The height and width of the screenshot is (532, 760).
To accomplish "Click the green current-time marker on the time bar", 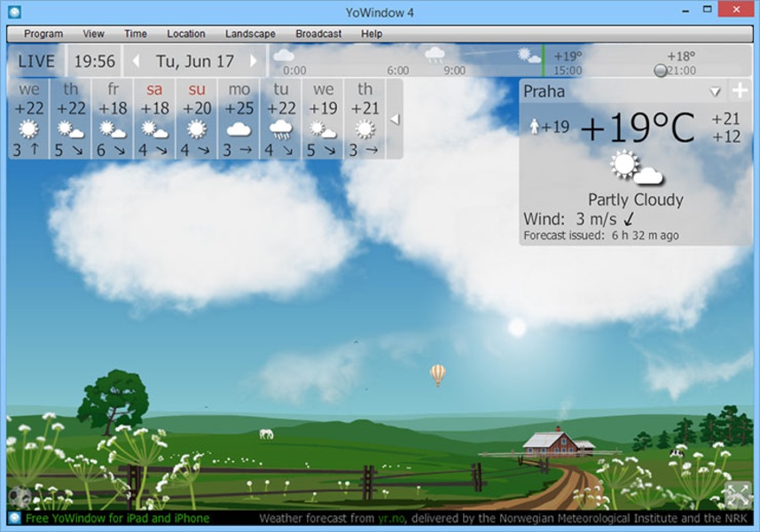I will tap(542, 61).
